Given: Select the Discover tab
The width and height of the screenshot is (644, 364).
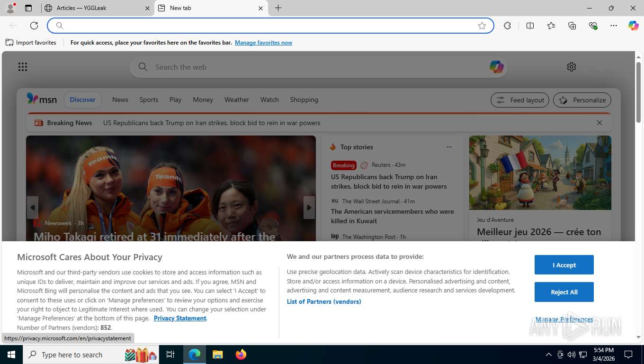Looking at the screenshot, I should point(82,100).
